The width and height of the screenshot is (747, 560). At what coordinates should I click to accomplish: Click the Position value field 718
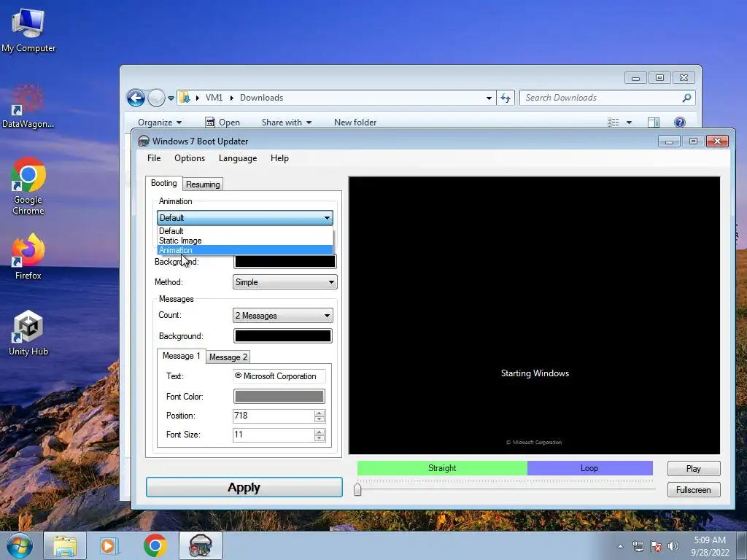pos(274,416)
